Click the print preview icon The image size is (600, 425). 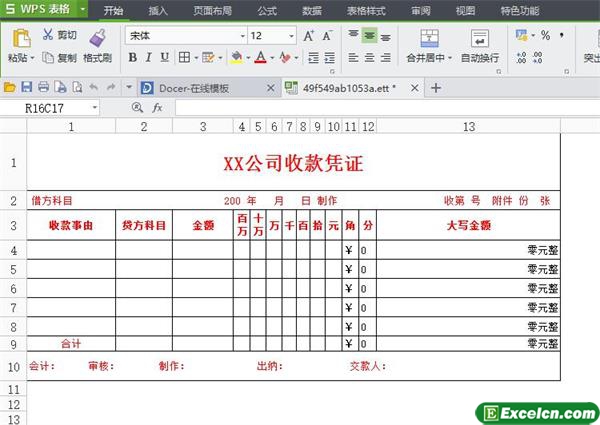(77, 88)
